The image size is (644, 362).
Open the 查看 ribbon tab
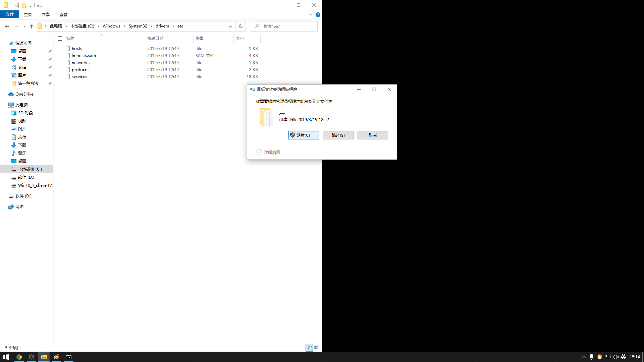pos(63,14)
